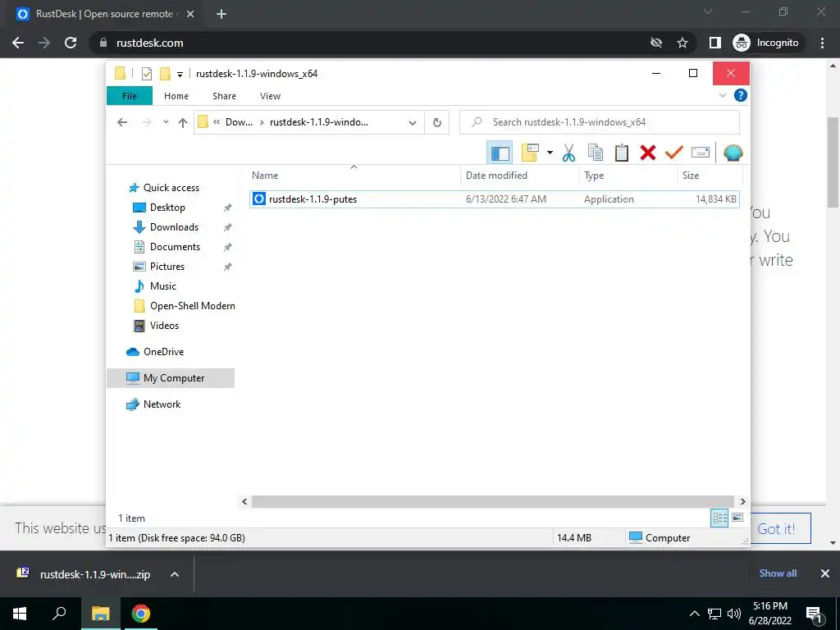
Task: Open the Share ribbon tab
Action: click(x=224, y=96)
